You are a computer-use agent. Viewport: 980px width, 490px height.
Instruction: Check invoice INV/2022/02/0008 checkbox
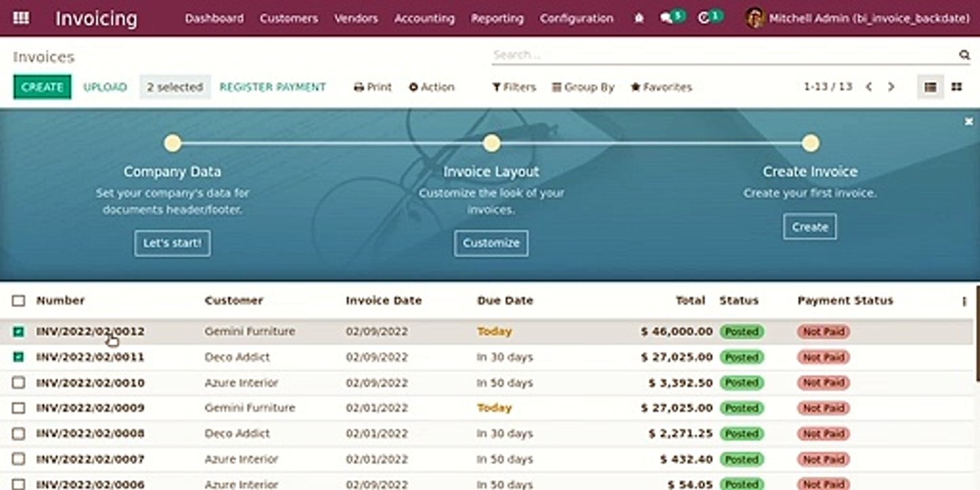coord(18,434)
